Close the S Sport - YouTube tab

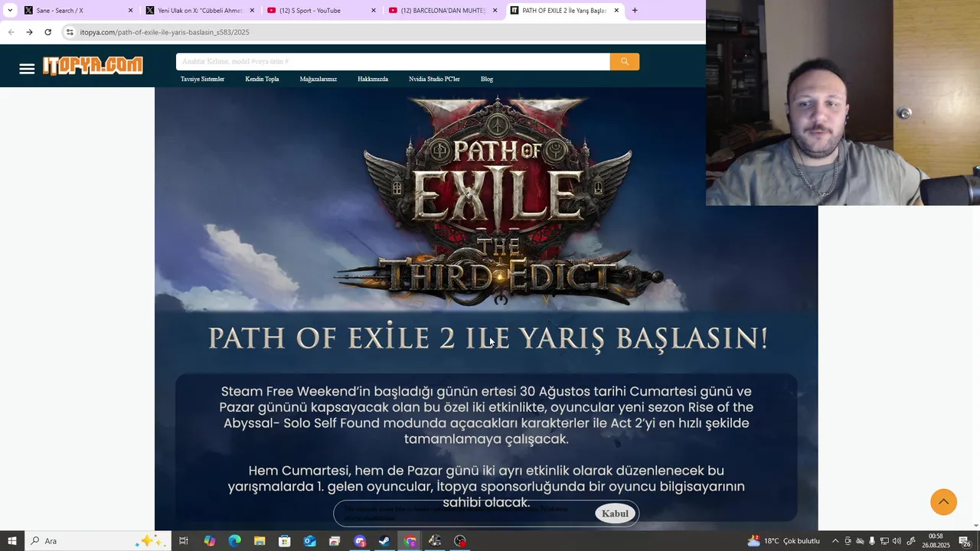click(374, 11)
